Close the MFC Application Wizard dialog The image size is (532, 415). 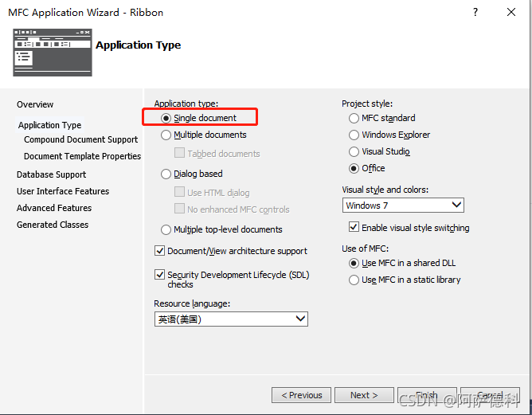click(x=511, y=12)
